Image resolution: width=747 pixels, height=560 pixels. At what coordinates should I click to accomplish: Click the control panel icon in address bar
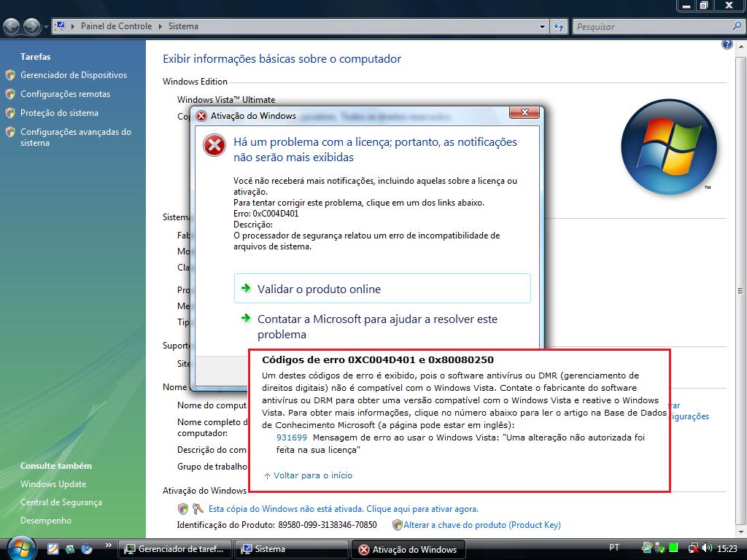61,26
